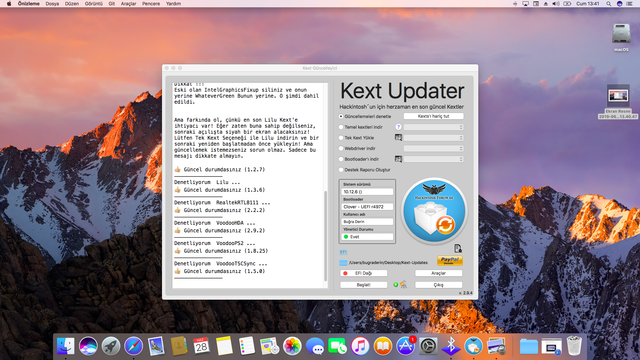Open Reminders app in dock
Screen dimensions: 640x360
[247, 346]
